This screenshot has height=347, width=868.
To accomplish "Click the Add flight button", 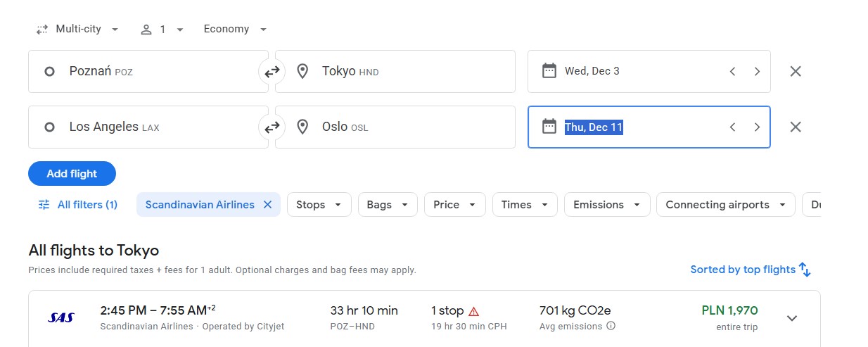I will [x=72, y=174].
